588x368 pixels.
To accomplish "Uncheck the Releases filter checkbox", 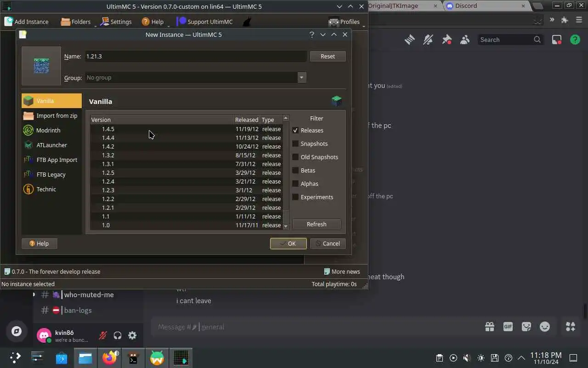I will pos(295,130).
